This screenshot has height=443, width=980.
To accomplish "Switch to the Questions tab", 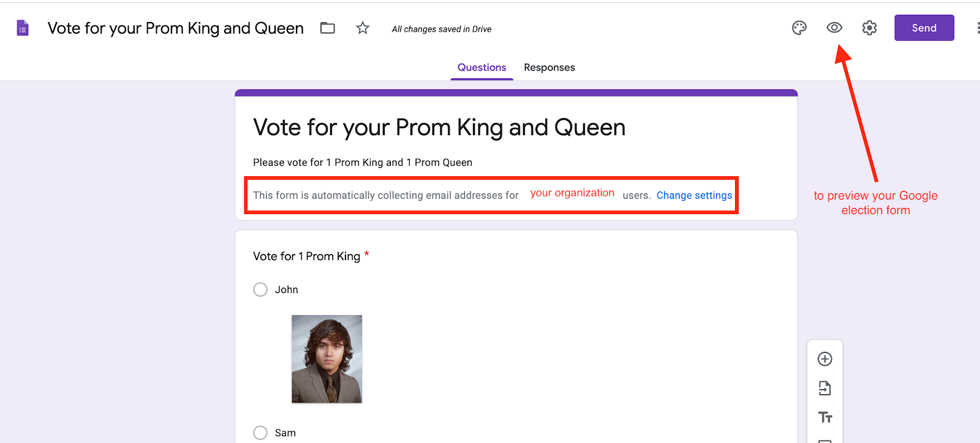I will coord(481,67).
